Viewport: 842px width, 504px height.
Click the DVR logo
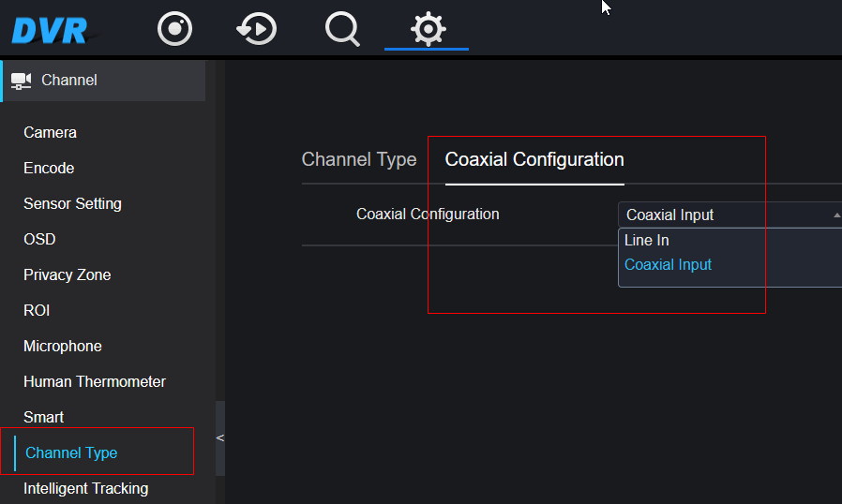50,31
